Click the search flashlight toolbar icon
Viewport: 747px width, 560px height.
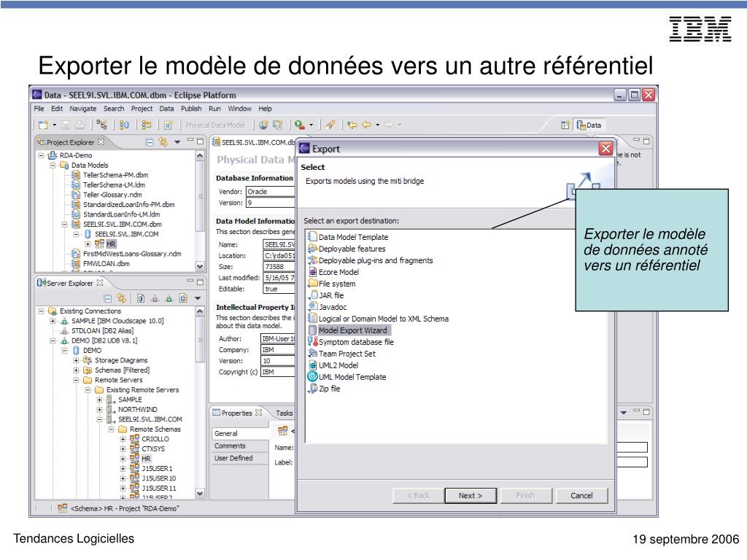330,125
